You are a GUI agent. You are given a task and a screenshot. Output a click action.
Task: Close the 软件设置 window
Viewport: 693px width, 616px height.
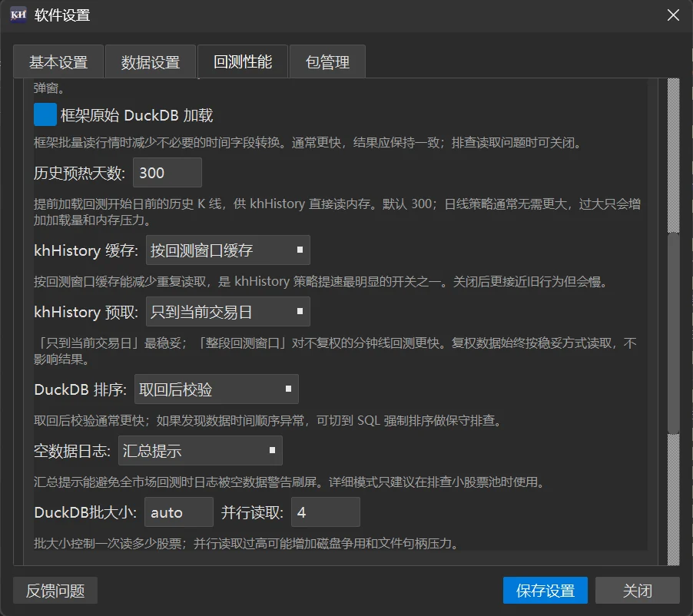(x=673, y=15)
